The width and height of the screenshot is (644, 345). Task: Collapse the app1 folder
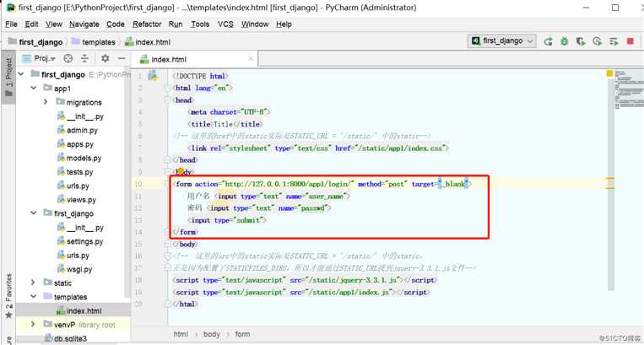pyautogui.click(x=33, y=88)
